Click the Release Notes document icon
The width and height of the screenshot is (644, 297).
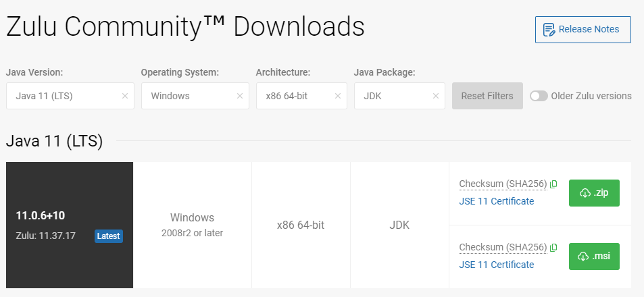[x=549, y=30]
